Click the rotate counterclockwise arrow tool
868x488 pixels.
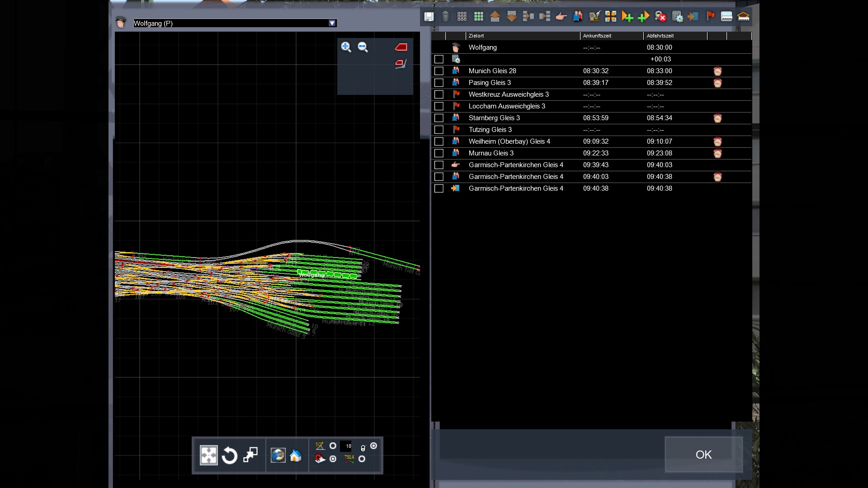pyautogui.click(x=230, y=455)
